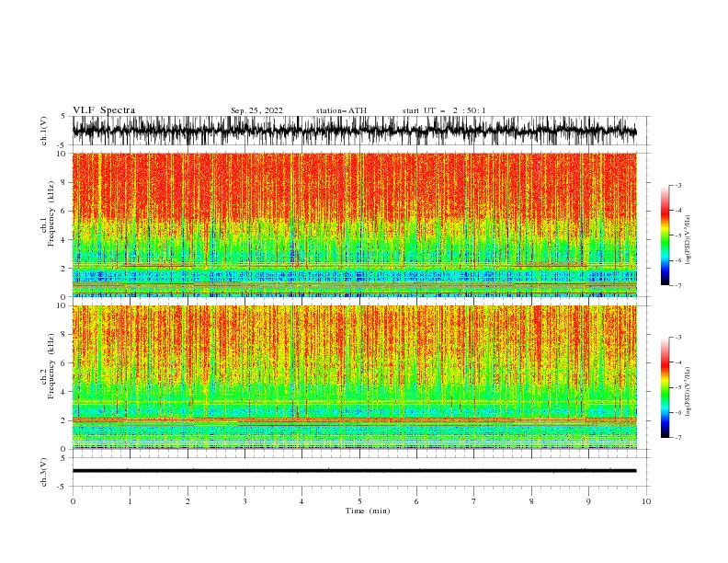Click the ch.1 "Frequency (kHz)" axis label

click(x=51, y=213)
